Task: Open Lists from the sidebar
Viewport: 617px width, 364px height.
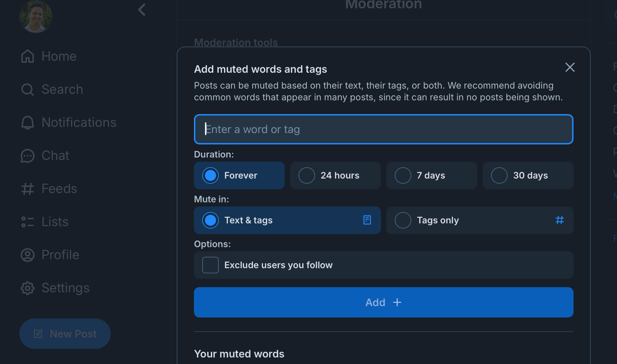Action: (x=55, y=222)
